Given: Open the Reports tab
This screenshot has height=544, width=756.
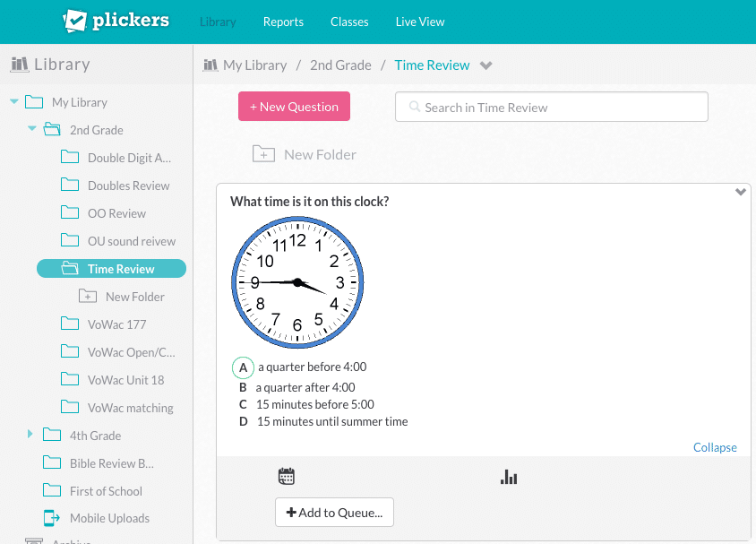Looking at the screenshot, I should click(283, 22).
